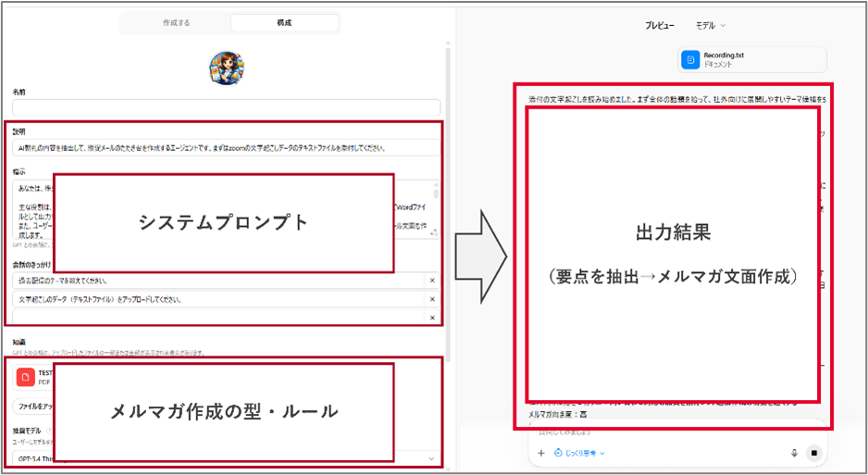Edit the 文字起こしのデータ starter field
Image resolution: width=868 pixels, height=475 pixels.
coord(218,299)
